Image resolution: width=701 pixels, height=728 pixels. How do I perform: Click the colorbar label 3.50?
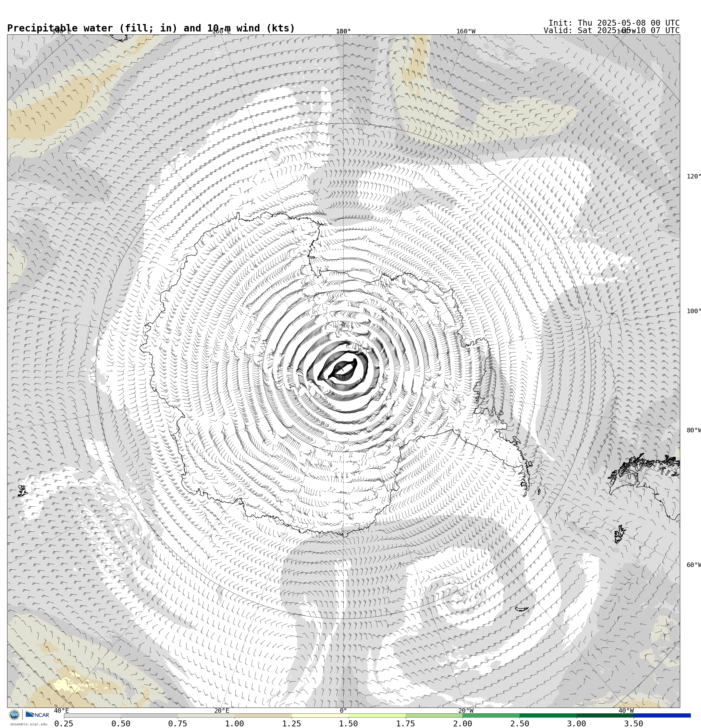click(x=634, y=723)
